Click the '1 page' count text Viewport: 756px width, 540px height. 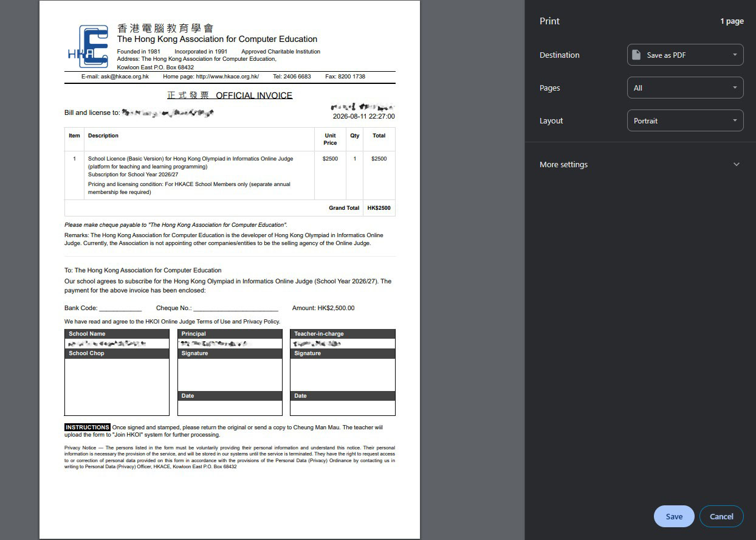[732, 21]
